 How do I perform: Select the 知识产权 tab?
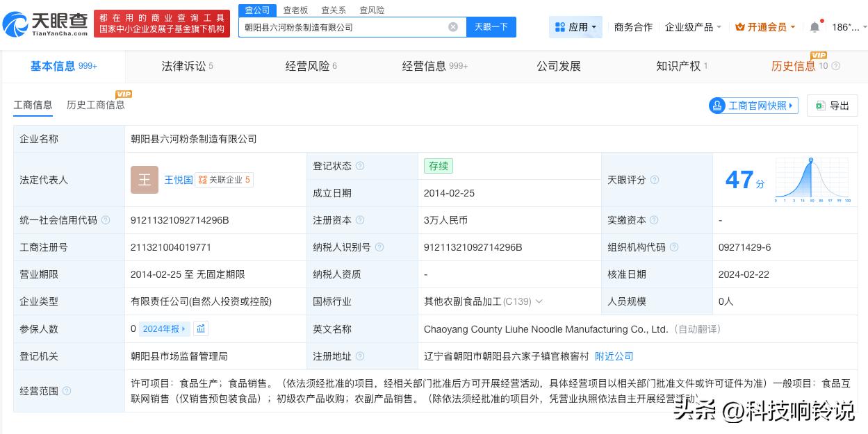point(682,66)
